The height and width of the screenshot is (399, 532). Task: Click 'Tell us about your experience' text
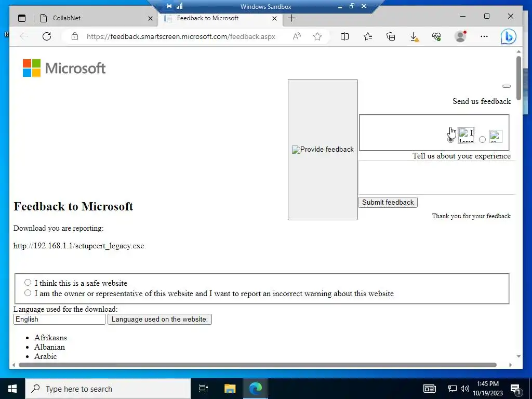point(461,156)
